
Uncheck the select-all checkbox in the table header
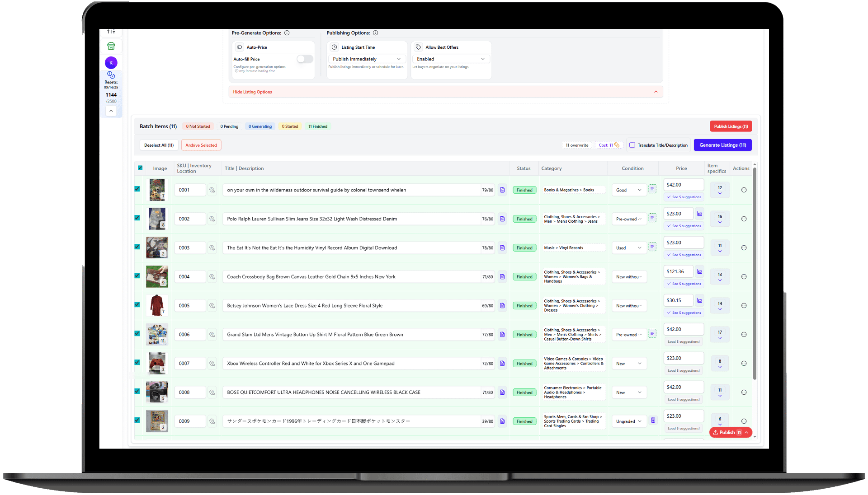pos(140,168)
